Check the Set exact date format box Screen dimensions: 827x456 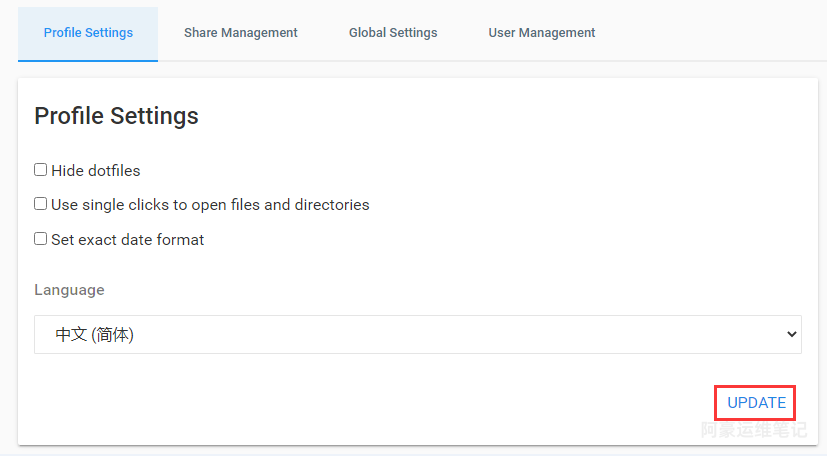41,239
